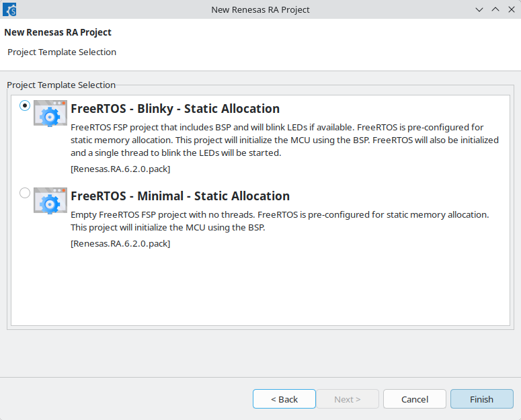Maximize the dialog with the up chevron

495,9
